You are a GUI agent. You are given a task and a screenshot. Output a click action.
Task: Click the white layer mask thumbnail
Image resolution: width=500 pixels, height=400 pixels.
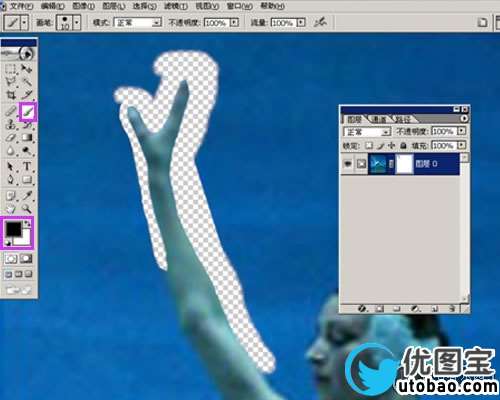click(404, 164)
